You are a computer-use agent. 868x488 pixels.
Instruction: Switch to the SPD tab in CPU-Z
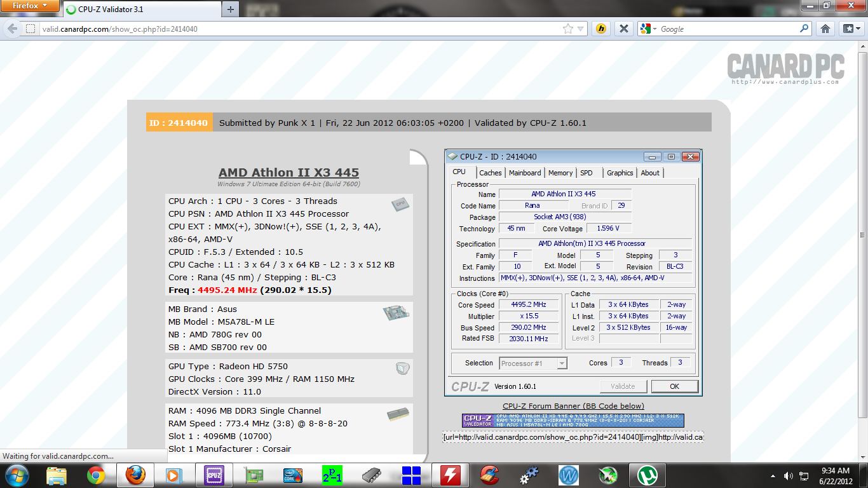coord(587,173)
